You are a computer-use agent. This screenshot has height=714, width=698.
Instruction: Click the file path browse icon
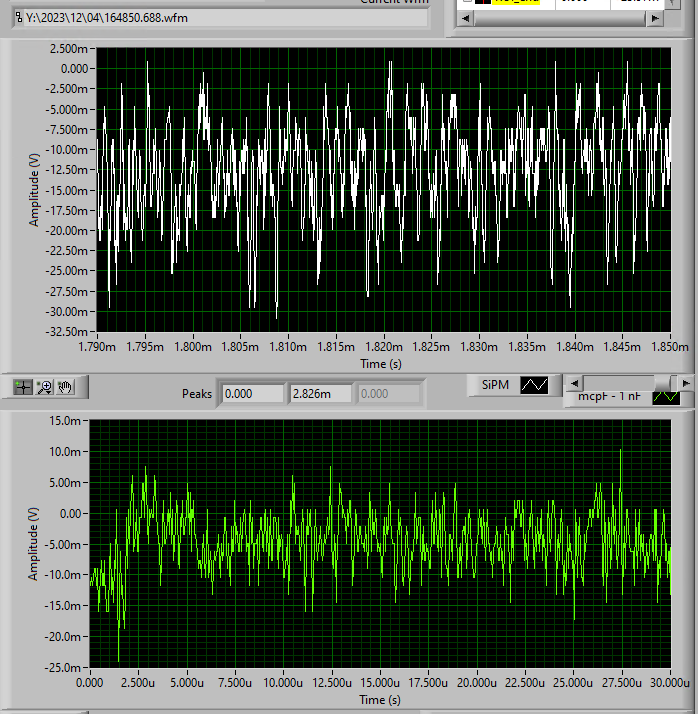[18, 17]
